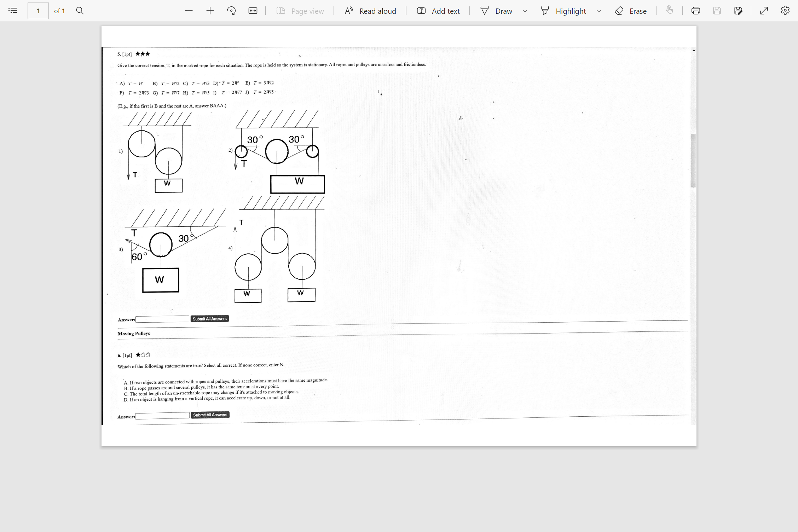Click the Erase tool icon
This screenshot has height=532, width=798.
[x=620, y=11]
